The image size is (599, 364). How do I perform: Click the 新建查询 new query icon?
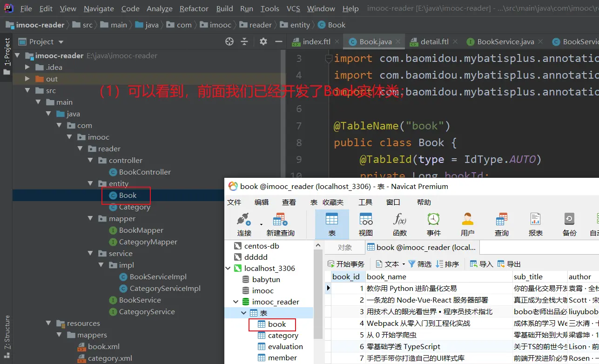click(280, 219)
